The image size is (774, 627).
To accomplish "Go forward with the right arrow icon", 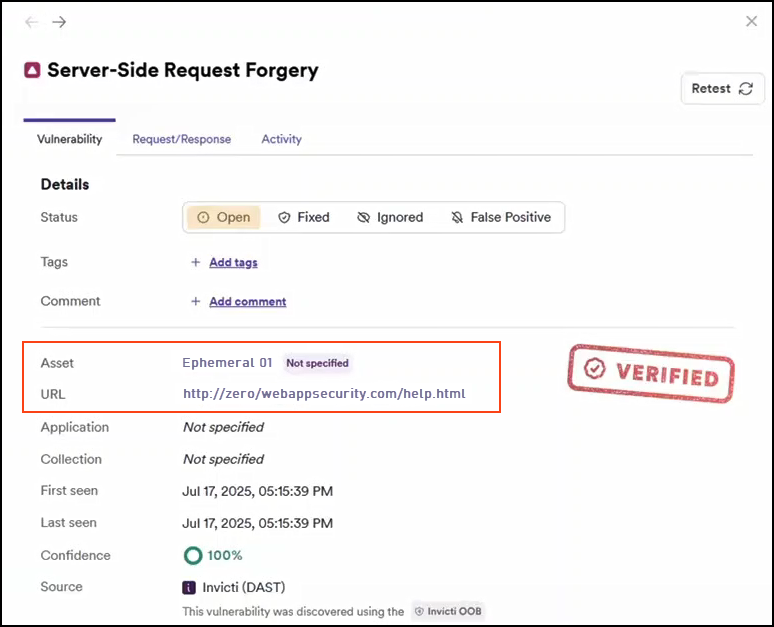I will click(x=59, y=22).
